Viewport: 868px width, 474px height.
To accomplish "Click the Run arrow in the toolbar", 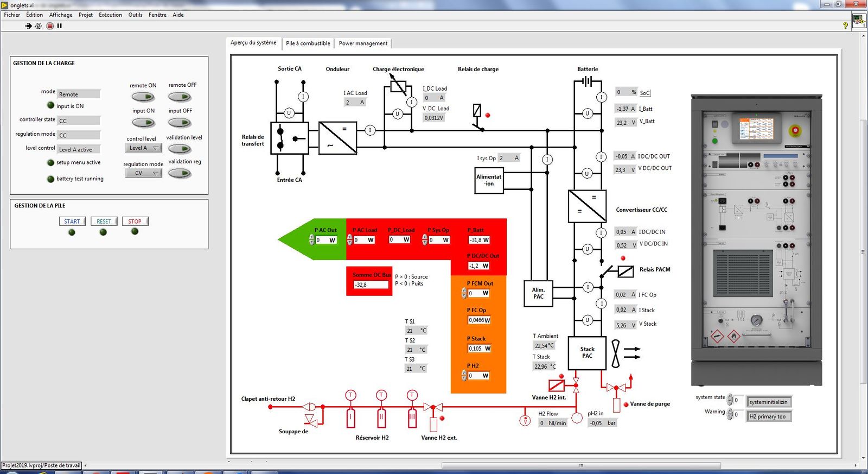I will pos(28,26).
